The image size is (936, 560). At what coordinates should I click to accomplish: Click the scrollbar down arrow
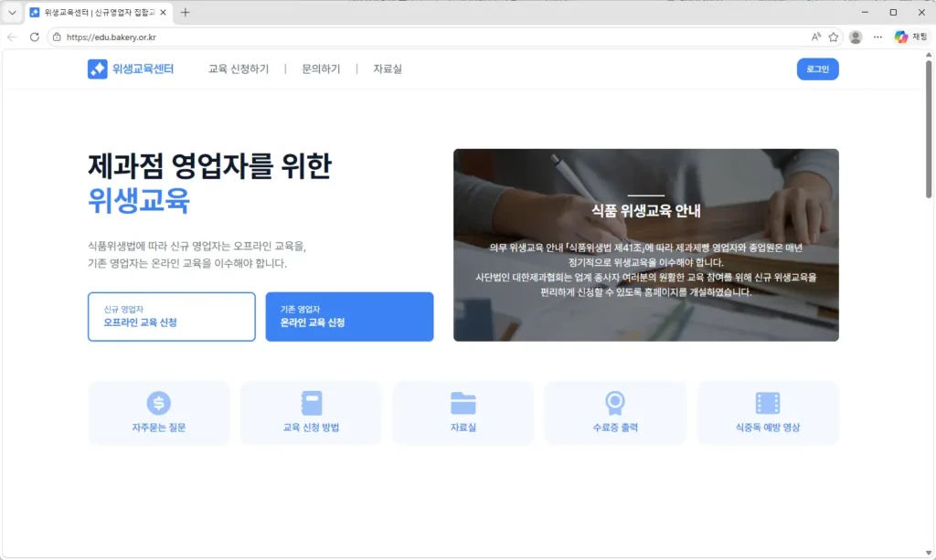pos(929,553)
